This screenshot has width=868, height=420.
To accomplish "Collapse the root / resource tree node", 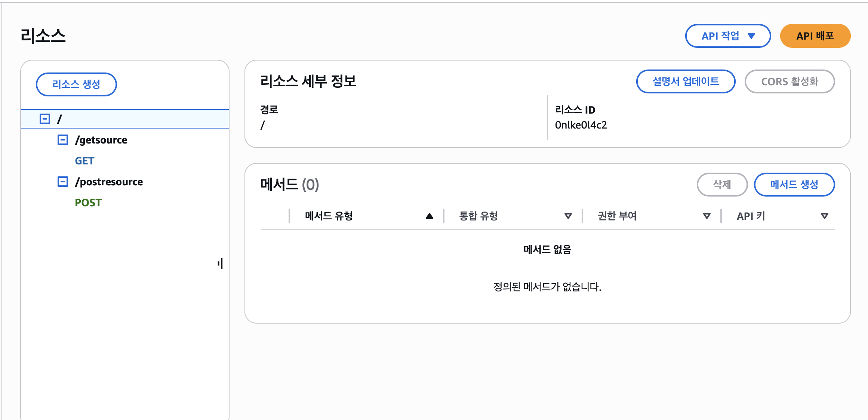I will pos(45,119).
